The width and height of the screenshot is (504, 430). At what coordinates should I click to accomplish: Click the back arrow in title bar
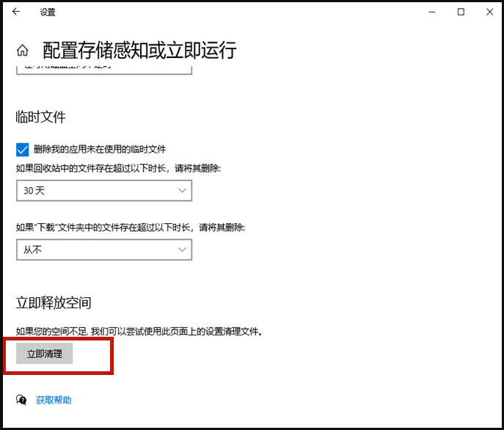tap(16, 12)
